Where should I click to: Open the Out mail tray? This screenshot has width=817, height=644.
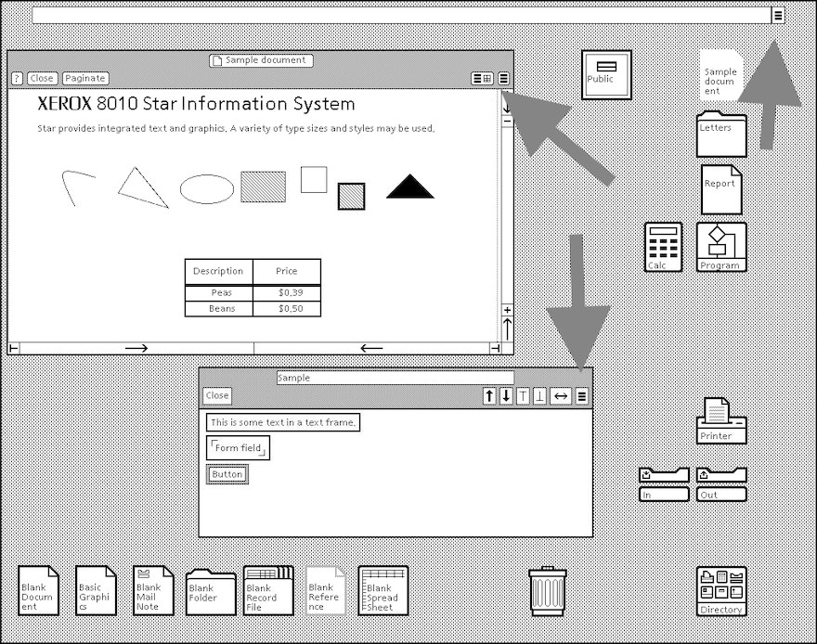721,484
